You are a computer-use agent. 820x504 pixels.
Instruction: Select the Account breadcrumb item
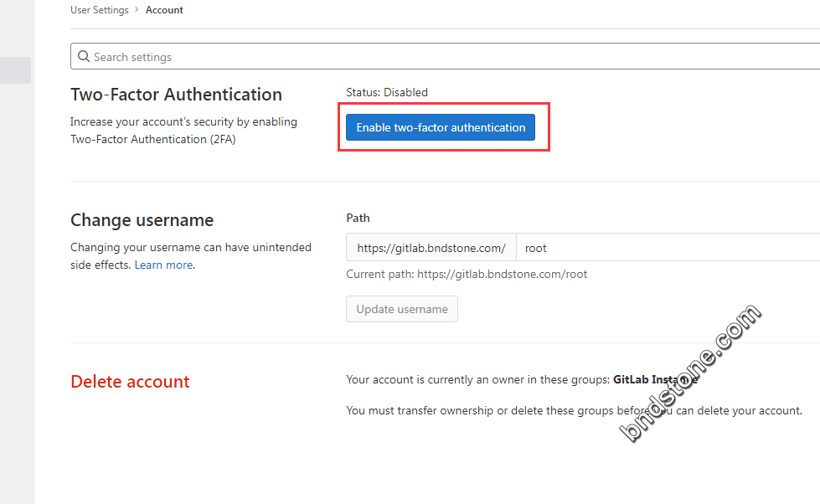[x=164, y=10]
